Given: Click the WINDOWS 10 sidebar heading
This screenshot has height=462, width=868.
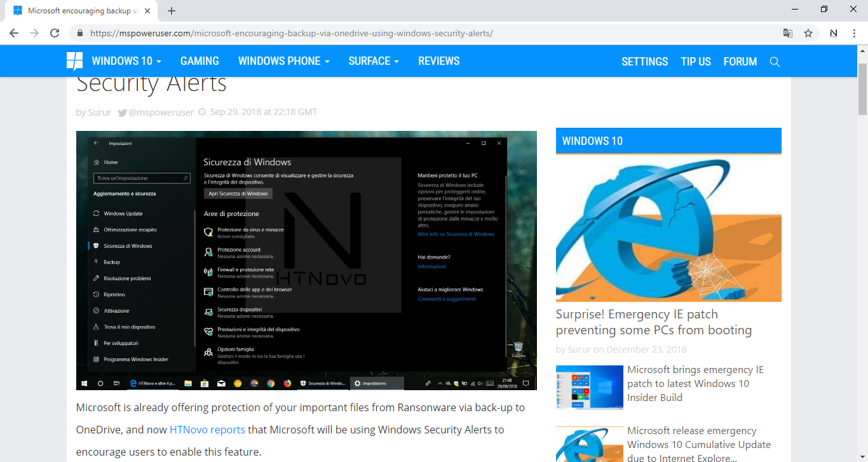Looking at the screenshot, I should pos(668,141).
